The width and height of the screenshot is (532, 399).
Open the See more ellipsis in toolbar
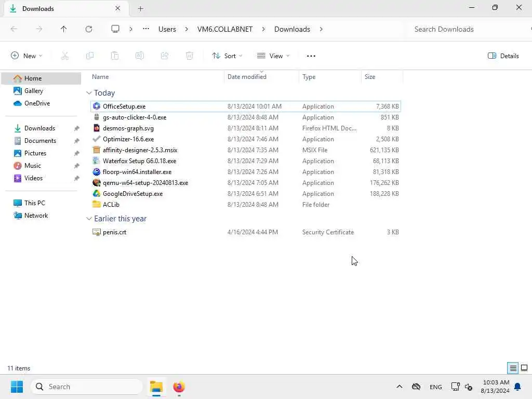[311, 56]
